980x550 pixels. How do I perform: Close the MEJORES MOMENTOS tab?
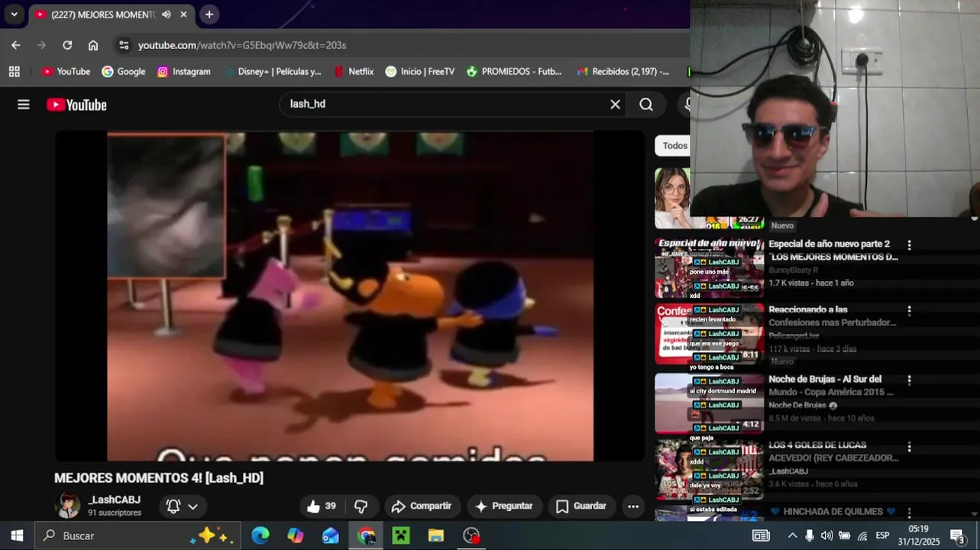[183, 15]
